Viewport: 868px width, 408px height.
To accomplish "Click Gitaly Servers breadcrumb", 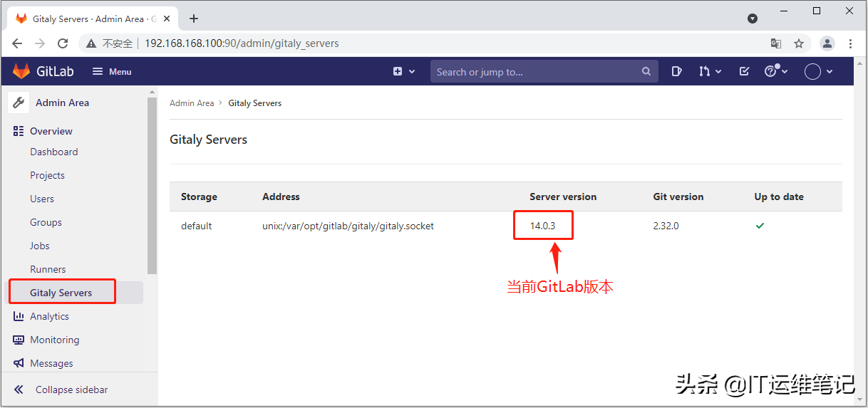I will [255, 103].
